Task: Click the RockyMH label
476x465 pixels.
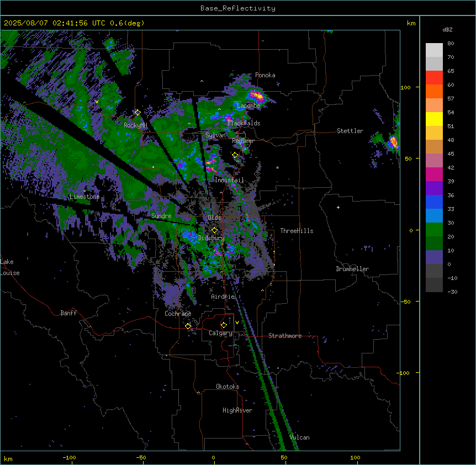Action: click(x=135, y=125)
